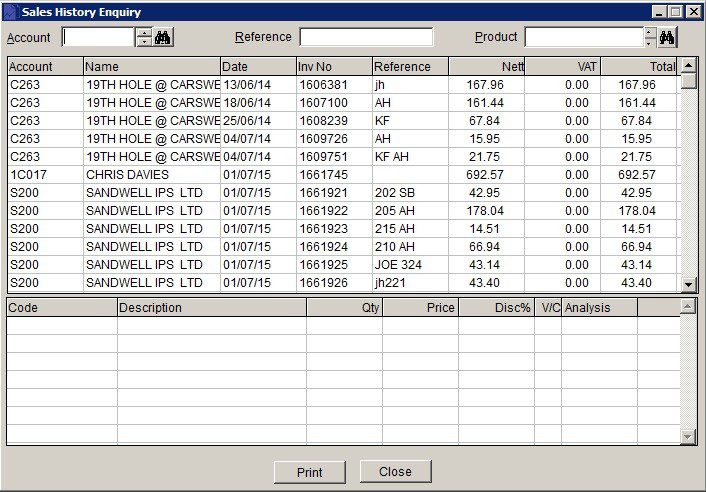Click the Account search binoculars icon

coord(163,37)
